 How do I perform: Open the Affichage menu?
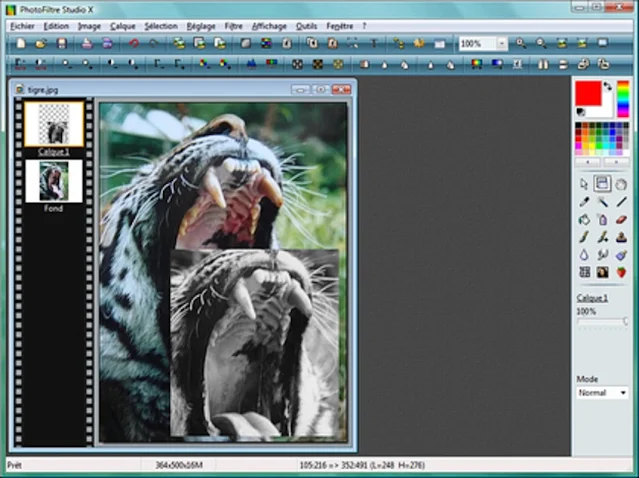click(x=269, y=26)
